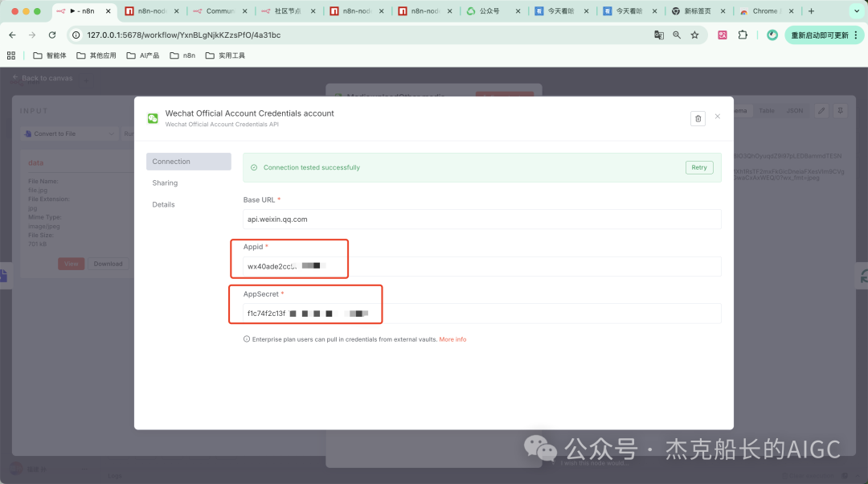Click Back to canvas link
This screenshot has width=868, height=484.
43,78
